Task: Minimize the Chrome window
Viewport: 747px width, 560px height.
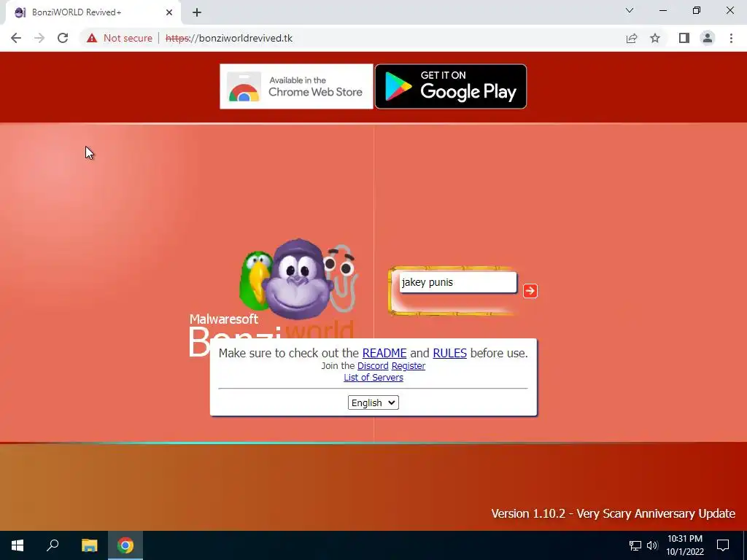Action: click(662, 10)
